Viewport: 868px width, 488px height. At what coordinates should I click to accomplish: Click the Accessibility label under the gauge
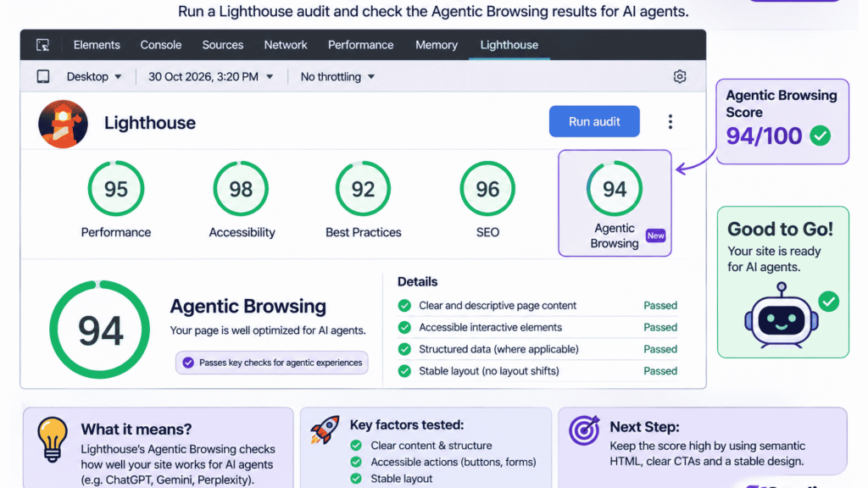pyautogui.click(x=242, y=232)
